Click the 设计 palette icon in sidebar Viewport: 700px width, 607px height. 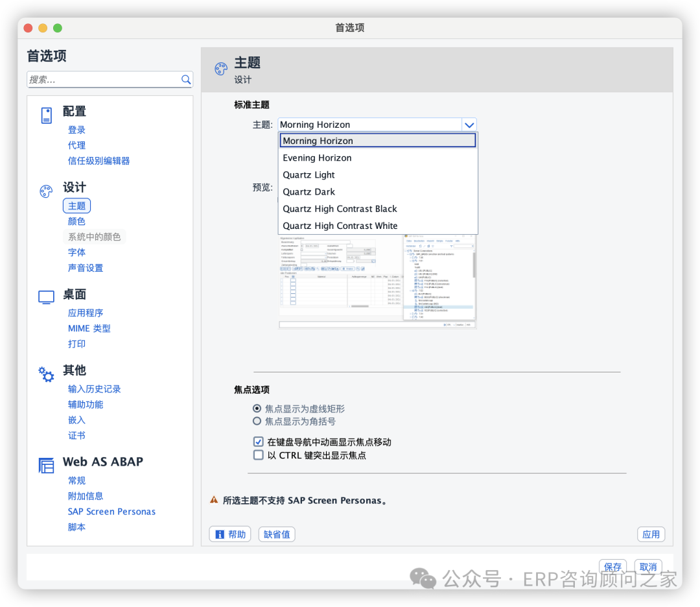pyautogui.click(x=46, y=191)
